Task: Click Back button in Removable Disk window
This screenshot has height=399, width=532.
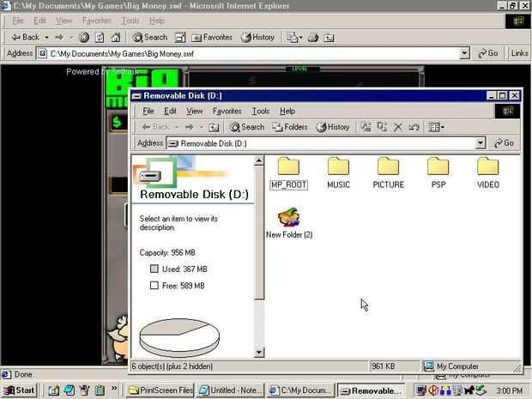Action: click(155, 127)
